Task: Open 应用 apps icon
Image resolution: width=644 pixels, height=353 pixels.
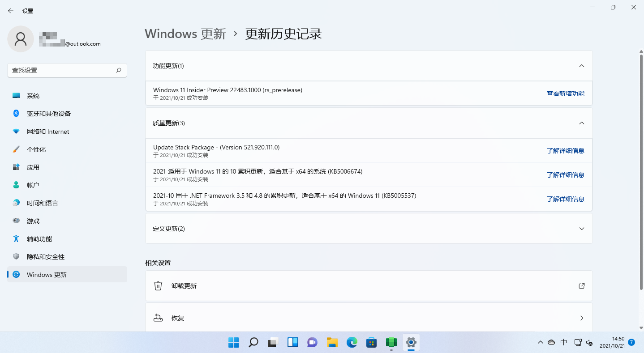Action: click(x=16, y=167)
